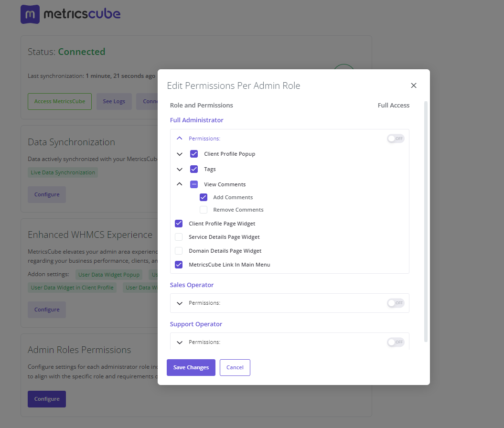
Task: Click Configure under Data Synchronization
Action: click(47, 194)
